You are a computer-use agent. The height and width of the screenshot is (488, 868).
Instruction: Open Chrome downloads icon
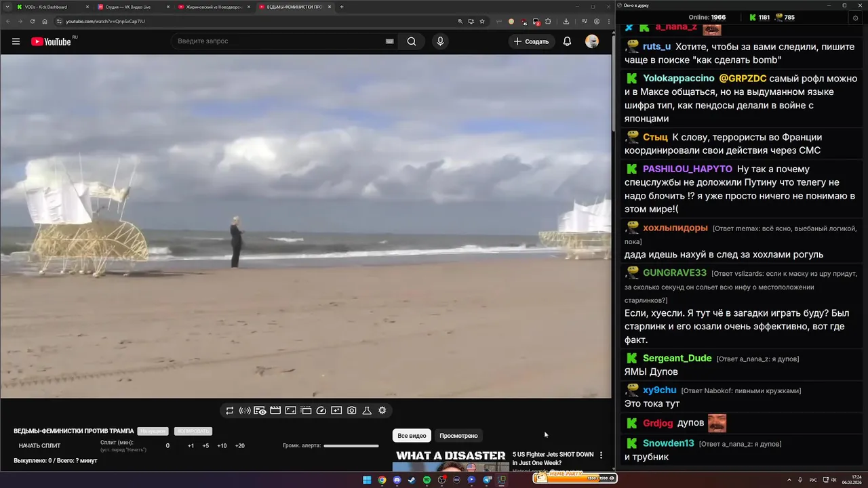coord(566,21)
